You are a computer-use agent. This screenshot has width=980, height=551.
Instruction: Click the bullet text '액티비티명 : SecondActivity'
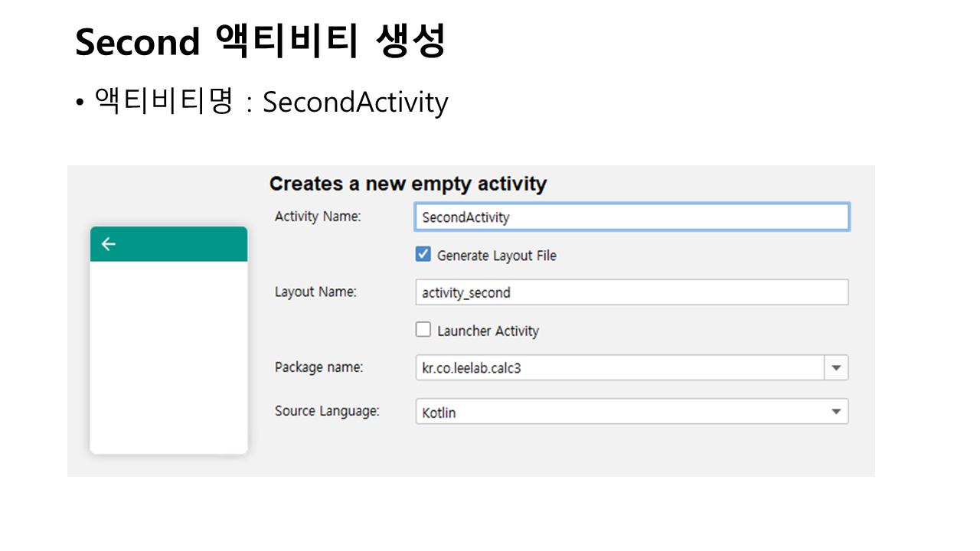coord(269,102)
